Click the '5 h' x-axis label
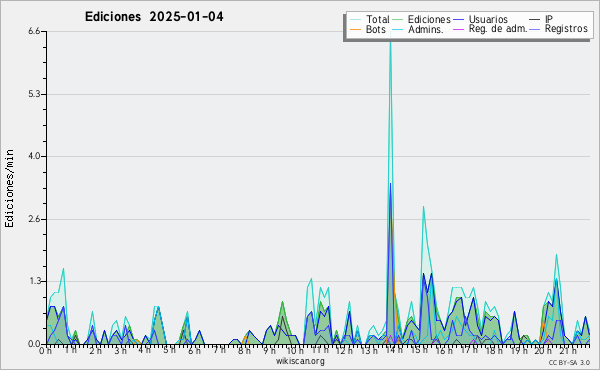This screenshot has width=600, height=370. click(170, 350)
